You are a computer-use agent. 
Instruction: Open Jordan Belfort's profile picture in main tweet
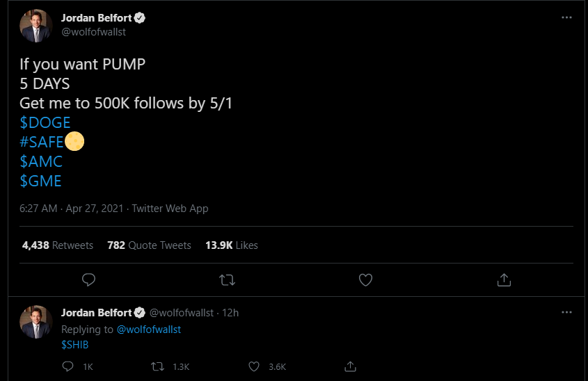[36, 25]
